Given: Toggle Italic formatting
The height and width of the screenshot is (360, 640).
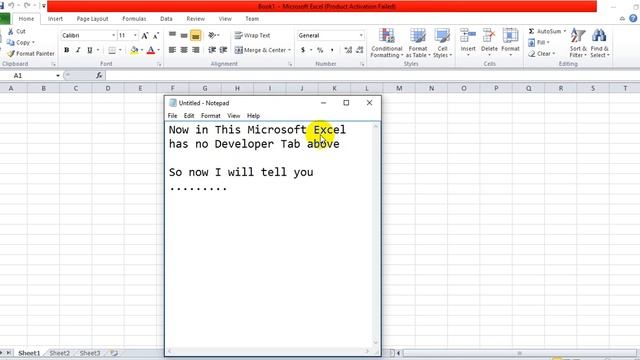Looking at the screenshot, I should [78, 50].
